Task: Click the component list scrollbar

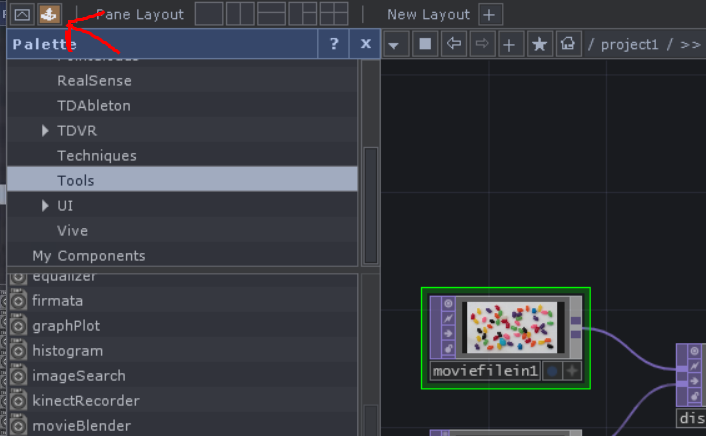Action: click(x=371, y=420)
